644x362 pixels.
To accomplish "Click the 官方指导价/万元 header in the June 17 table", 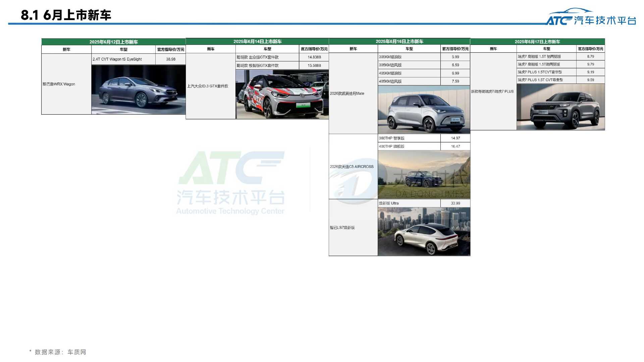I will click(x=590, y=49).
